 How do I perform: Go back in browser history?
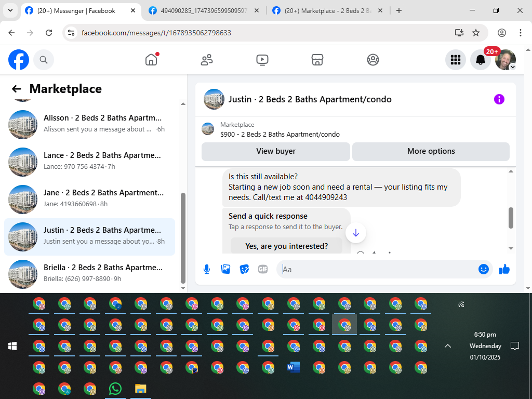tap(11, 33)
